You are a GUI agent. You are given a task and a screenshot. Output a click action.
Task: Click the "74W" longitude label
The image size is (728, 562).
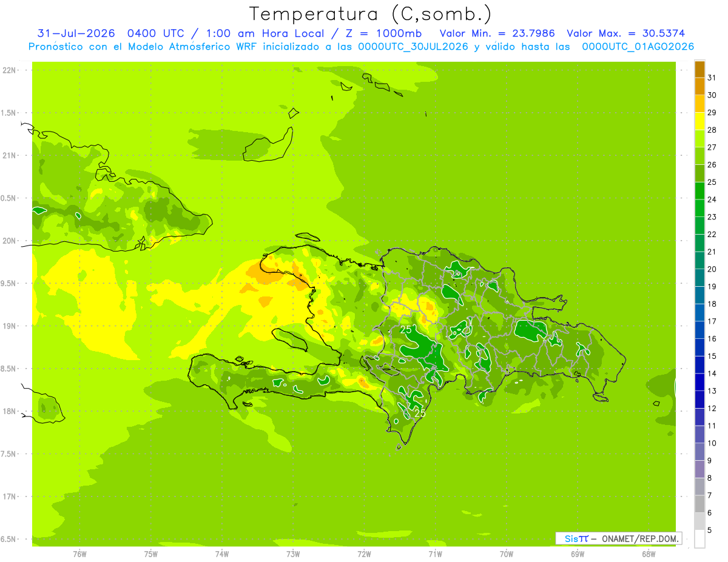(222, 554)
